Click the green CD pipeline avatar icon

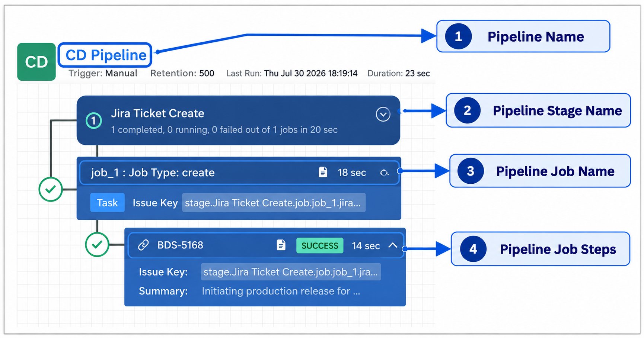click(x=36, y=62)
